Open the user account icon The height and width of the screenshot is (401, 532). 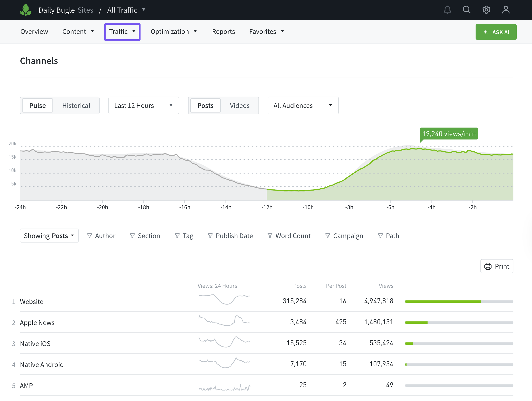pyautogui.click(x=505, y=10)
